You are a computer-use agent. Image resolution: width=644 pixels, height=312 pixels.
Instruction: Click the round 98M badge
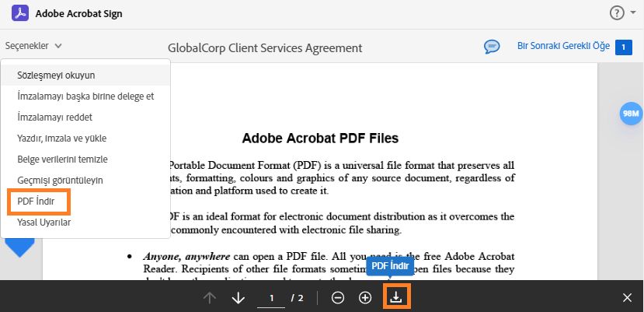631,114
